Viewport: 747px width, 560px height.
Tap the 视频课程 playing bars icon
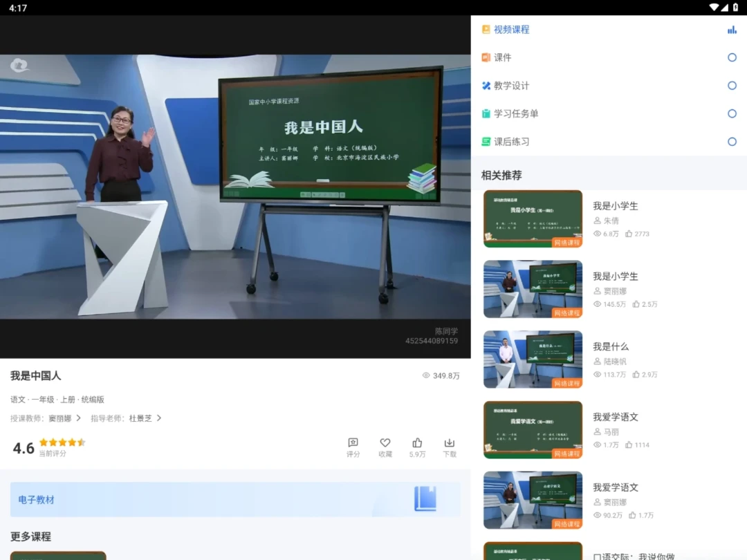[732, 30]
